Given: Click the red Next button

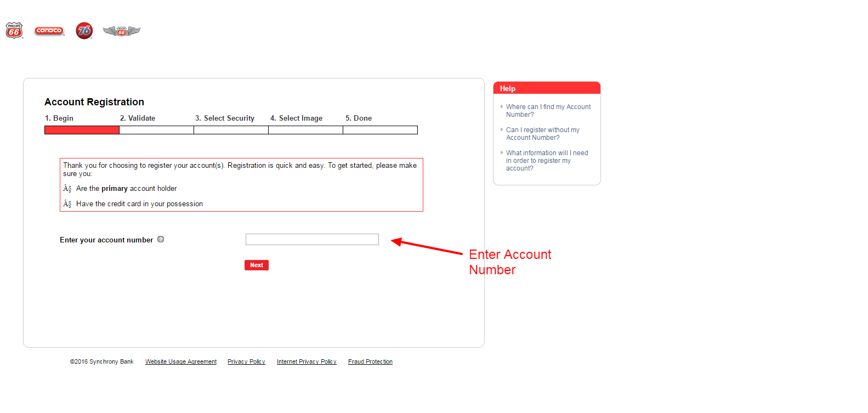Looking at the screenshot, I should 257,265.
